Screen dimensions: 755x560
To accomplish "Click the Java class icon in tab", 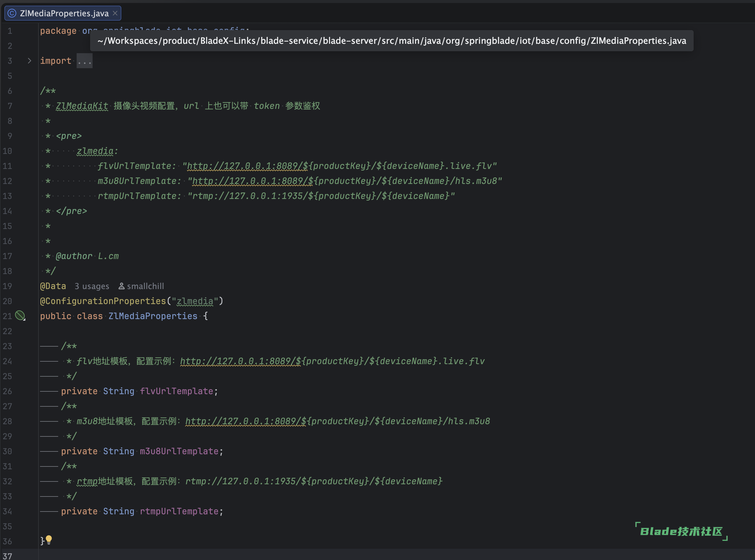I will [12, 13].
